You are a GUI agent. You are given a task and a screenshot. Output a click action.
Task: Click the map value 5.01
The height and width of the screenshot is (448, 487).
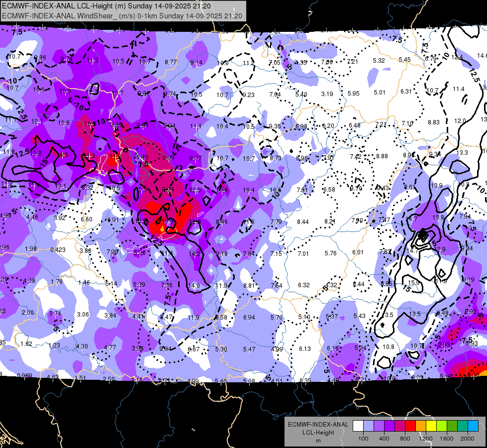tap(380, 92)
